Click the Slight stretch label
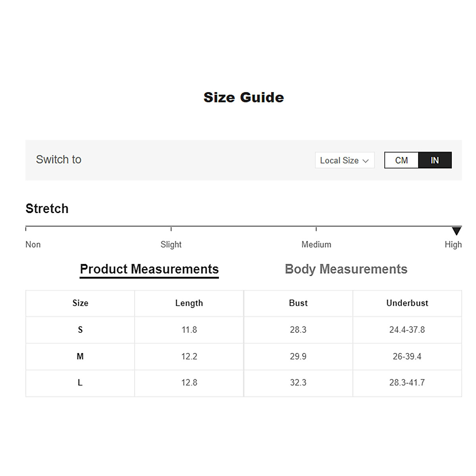476x476 pixels. pos(171,244)
